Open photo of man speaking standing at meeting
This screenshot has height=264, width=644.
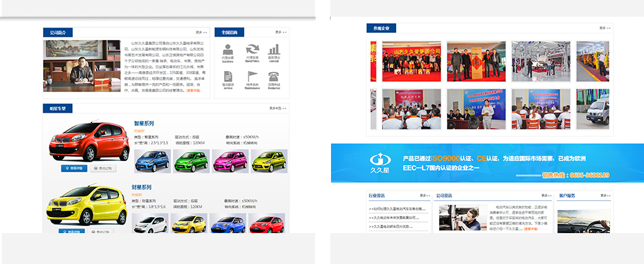[x=477, y=109]
